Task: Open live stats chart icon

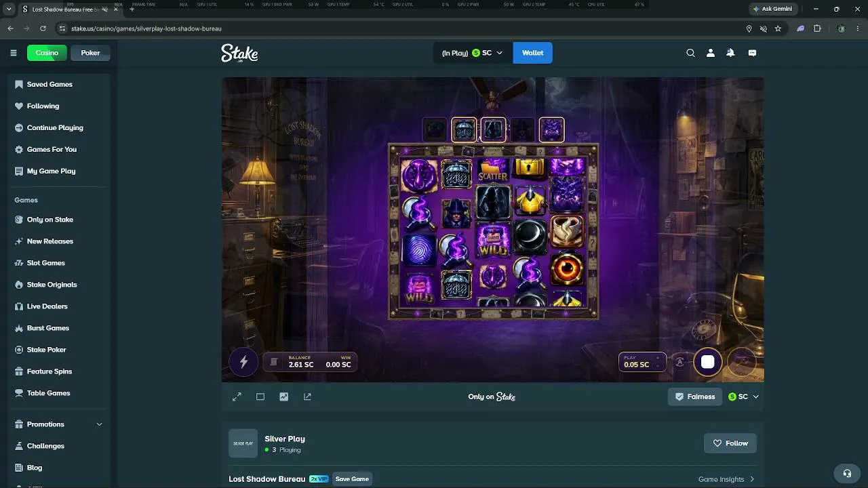Action: click(283, 396)
